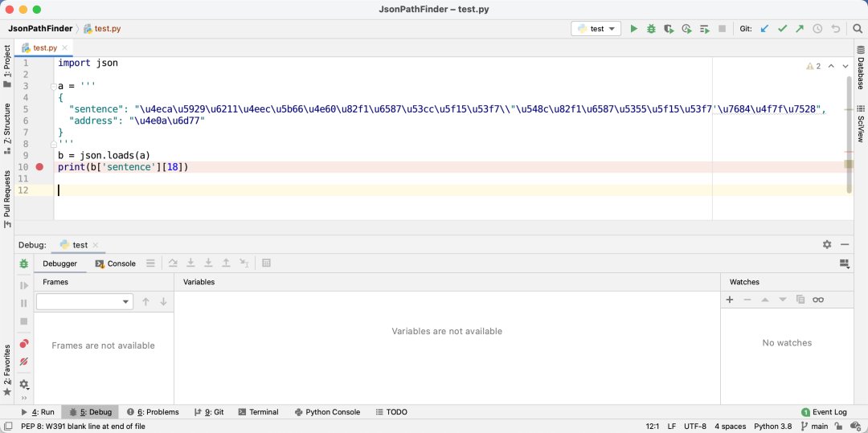Show execution point icon
Screen dimensions: 868x433
point(150,263)
